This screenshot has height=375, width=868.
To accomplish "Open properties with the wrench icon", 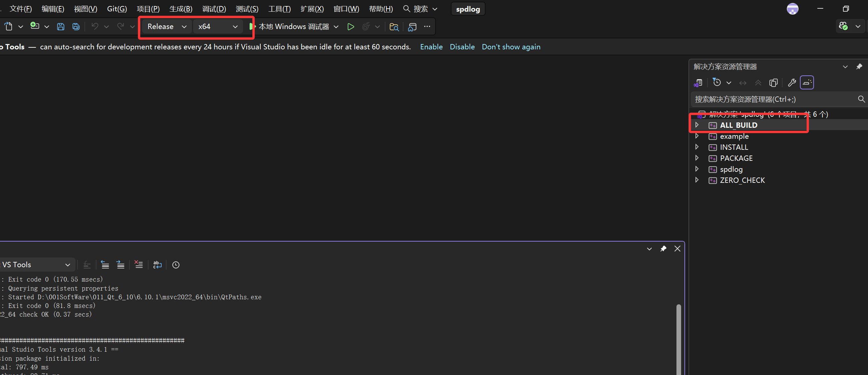I will click(x=792, y=82).
